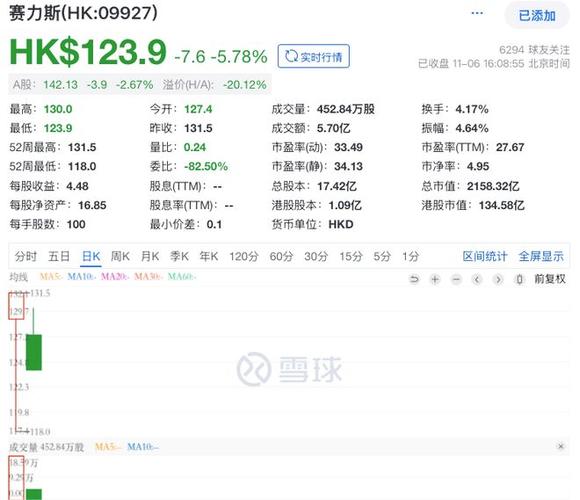Screen dimensions: 580x500
Task: Click the 成交额 value 5.70亿
Action: (x=333, y=128)
